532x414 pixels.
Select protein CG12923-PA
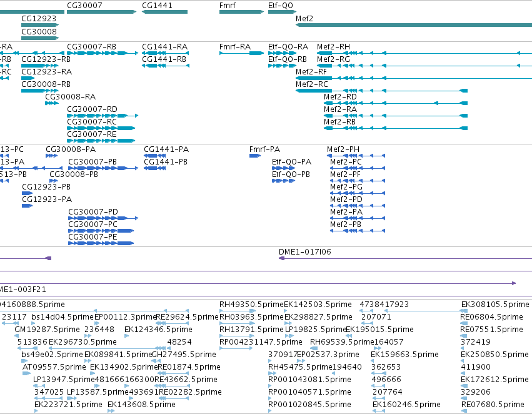pos(47,199)
